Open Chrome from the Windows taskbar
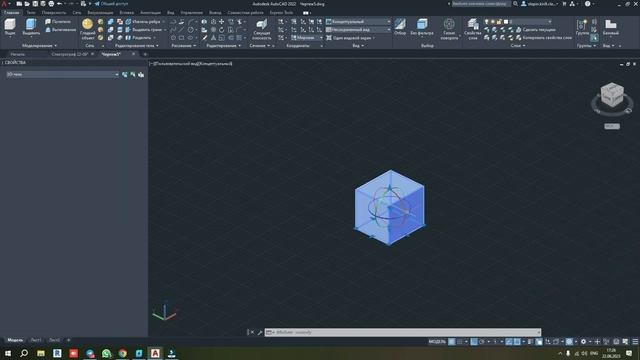 pyautogui.click(x=122, y=353)
